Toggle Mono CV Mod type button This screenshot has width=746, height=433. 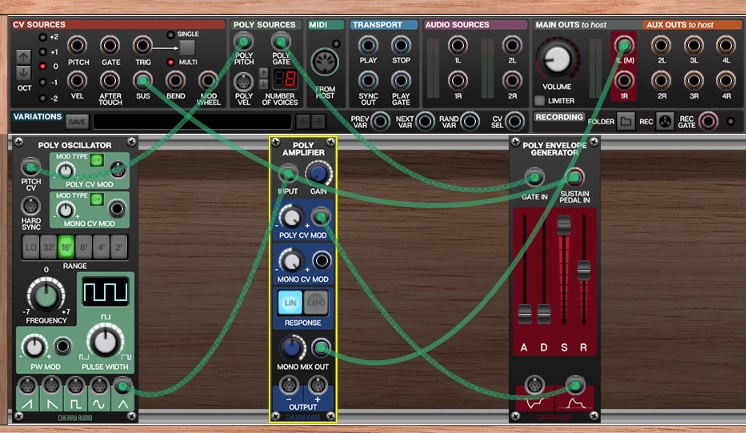click(97, 199)
